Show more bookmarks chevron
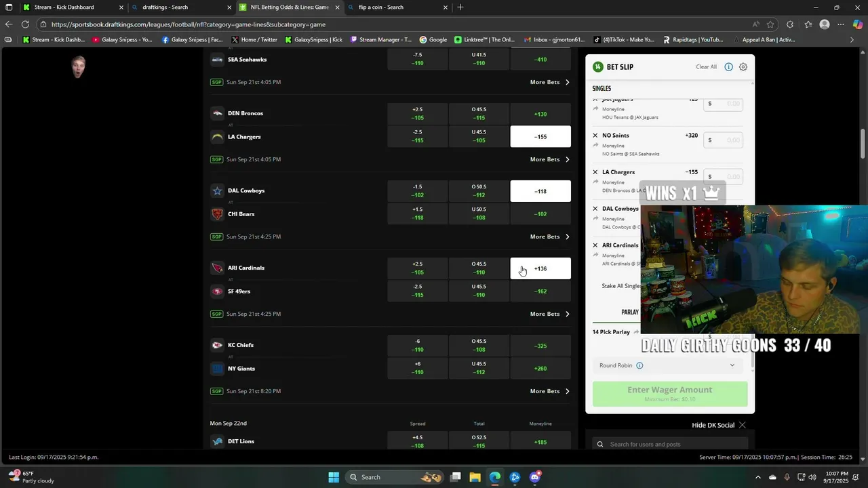 852,40
